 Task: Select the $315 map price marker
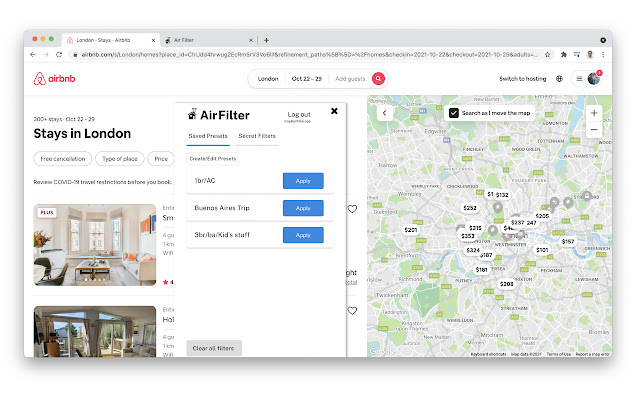(x=475, y=228)
